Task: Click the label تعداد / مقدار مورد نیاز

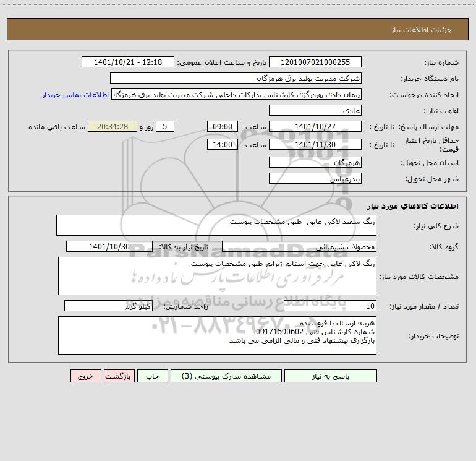Action: (x=424, y=307)
